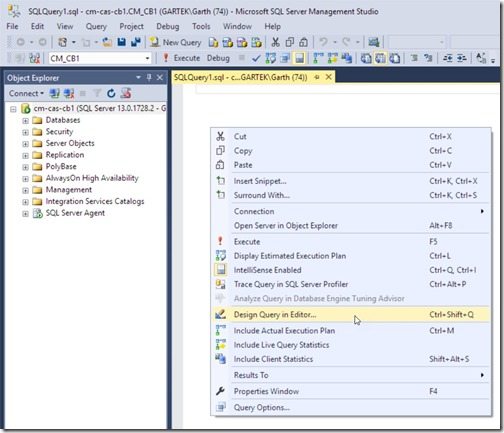Expand the Security folder
Image resolution: width=504 pixels, height=433 pixels.
tap(25, 132)
